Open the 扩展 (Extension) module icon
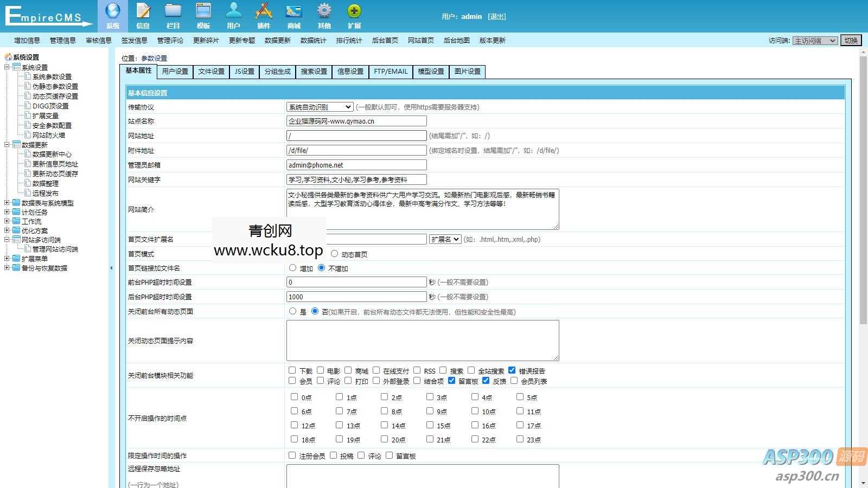The height and width of the screenshot is (488, 868). tap(354, 15)
